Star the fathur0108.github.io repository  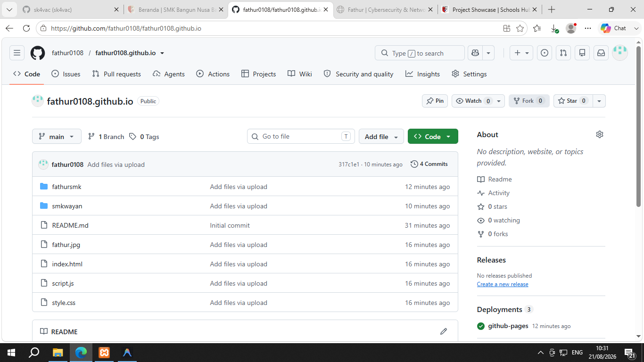[573, 101]
